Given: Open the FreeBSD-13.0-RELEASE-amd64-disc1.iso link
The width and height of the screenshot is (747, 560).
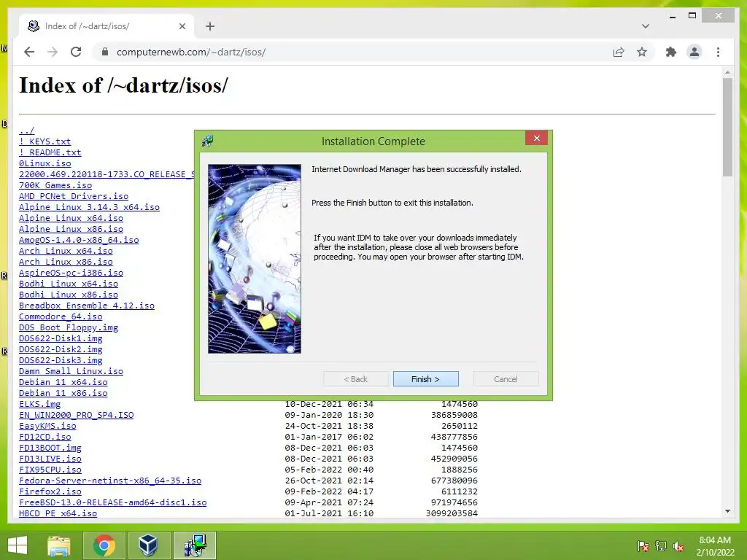Looking at the screenshot, I should [113, 503].
